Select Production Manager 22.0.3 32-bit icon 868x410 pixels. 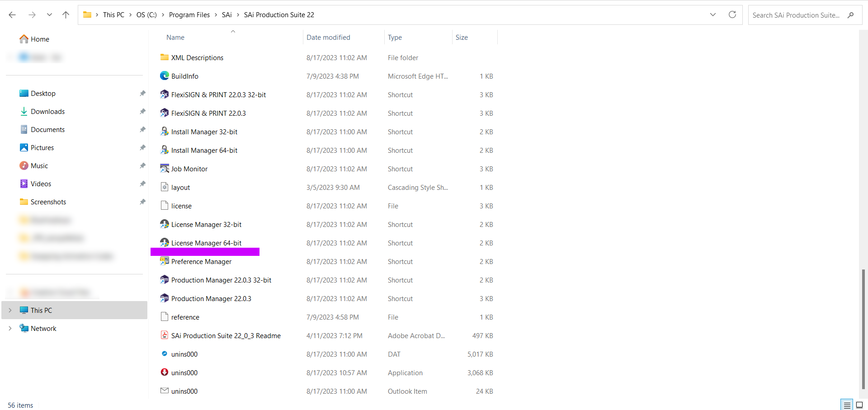coord(165,280)
